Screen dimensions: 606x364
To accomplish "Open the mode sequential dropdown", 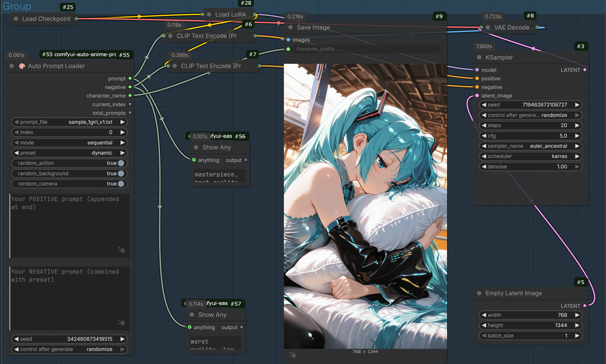I will point(69,143).
